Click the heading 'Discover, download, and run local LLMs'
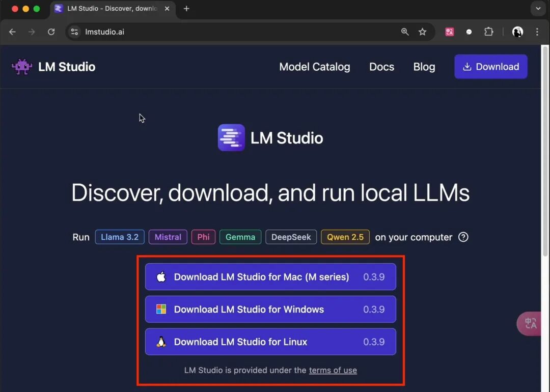 coord(270,192)
